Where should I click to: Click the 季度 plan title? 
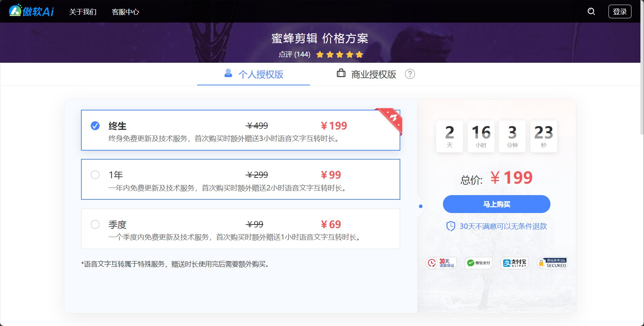118,225
